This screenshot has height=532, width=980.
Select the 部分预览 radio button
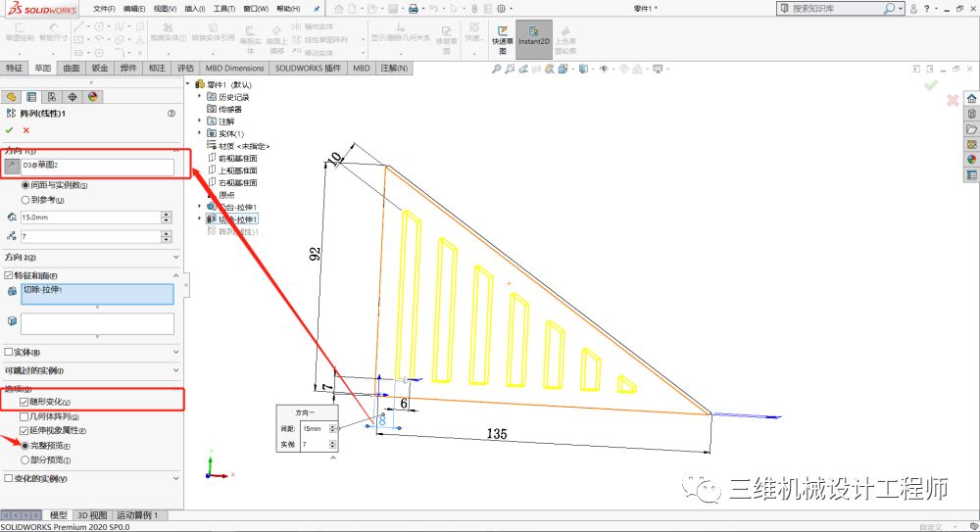pos(25,460)
